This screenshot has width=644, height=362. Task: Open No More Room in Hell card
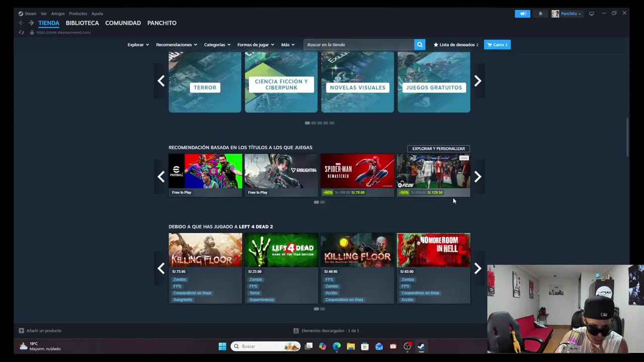[434, 268]
